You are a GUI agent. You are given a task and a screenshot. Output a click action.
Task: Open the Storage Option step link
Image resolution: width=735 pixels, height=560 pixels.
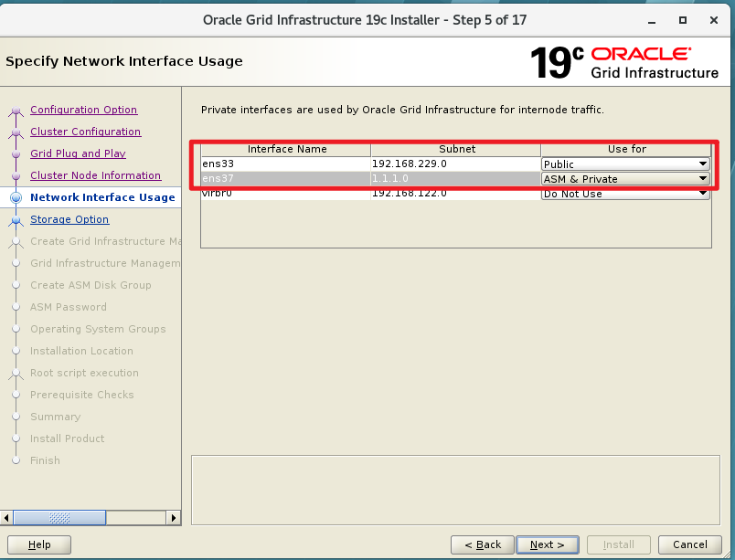click(69, 219)
